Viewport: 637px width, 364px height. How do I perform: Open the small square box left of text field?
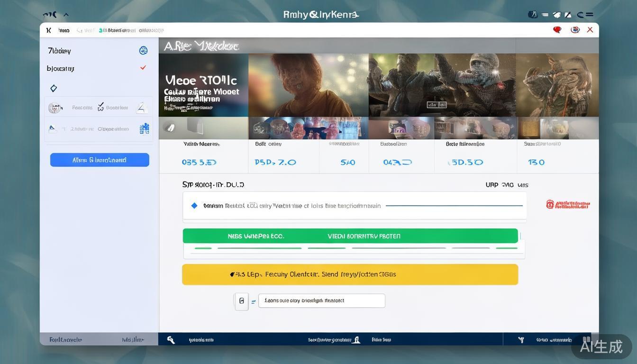242,300
